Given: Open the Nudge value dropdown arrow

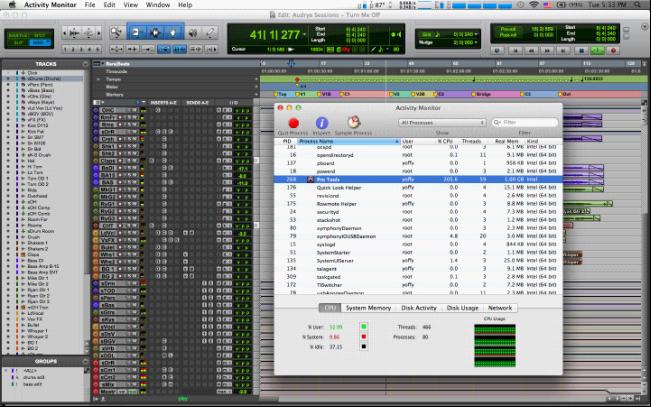Looking at the screenshot, I should [x=476, y=42].
